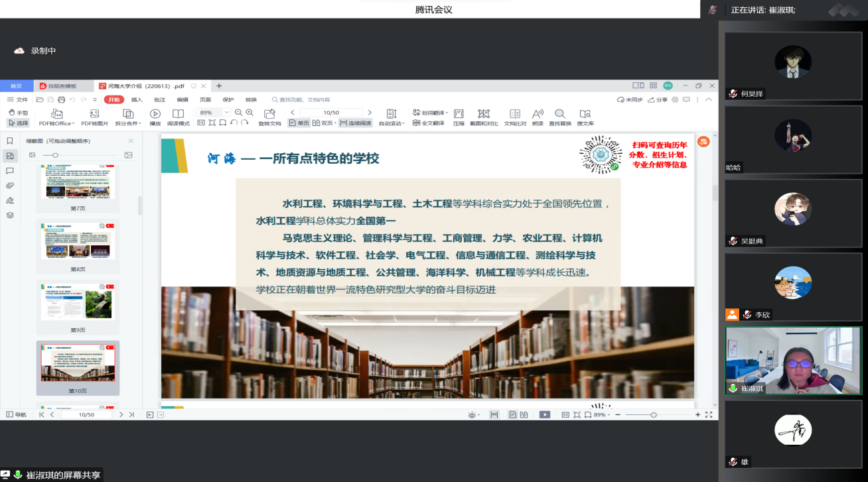Open the 批注 annotation ribbon tab
868x482 pixels.
coord(159,99)
